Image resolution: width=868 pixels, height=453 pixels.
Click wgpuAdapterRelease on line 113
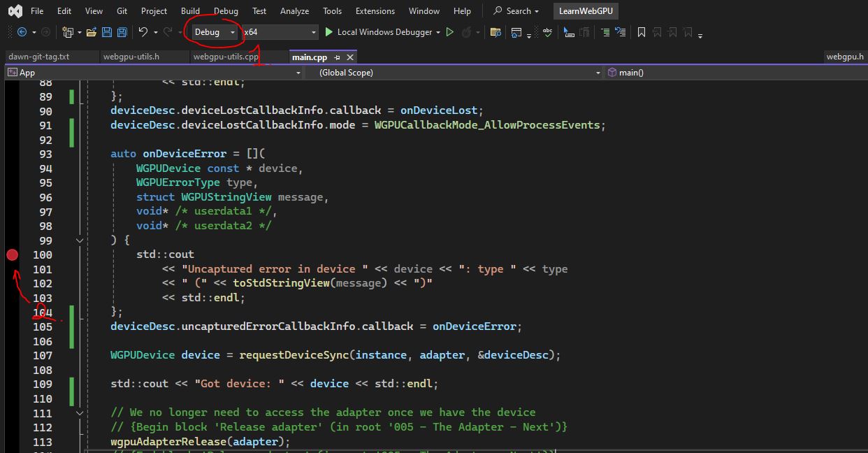coord(168,442)
